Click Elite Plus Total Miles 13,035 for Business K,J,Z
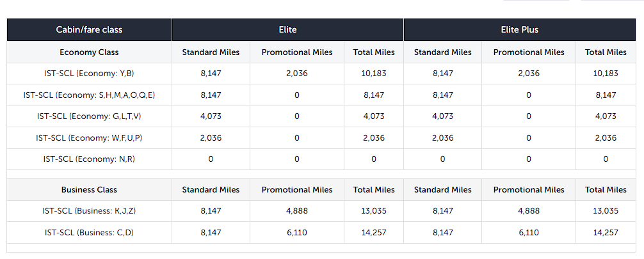The height and width of the screenshot is (259, 644). (606, 211)
